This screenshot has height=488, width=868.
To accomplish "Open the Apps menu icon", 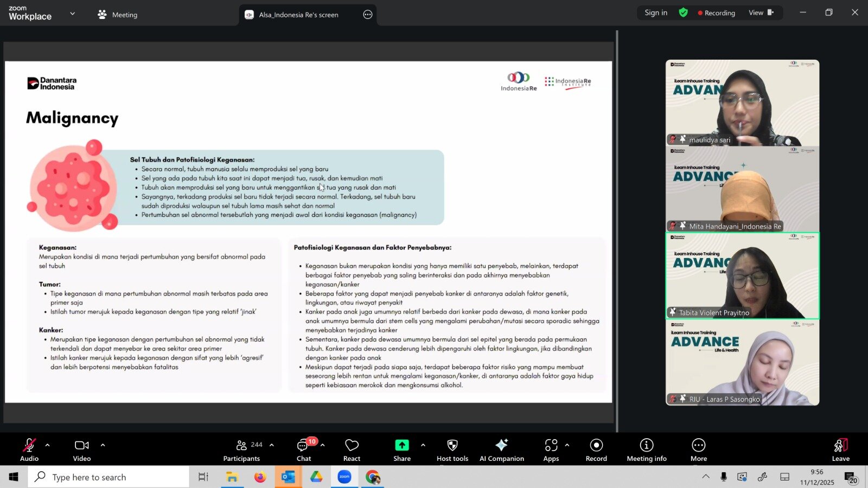I will [x=551, y=450].
